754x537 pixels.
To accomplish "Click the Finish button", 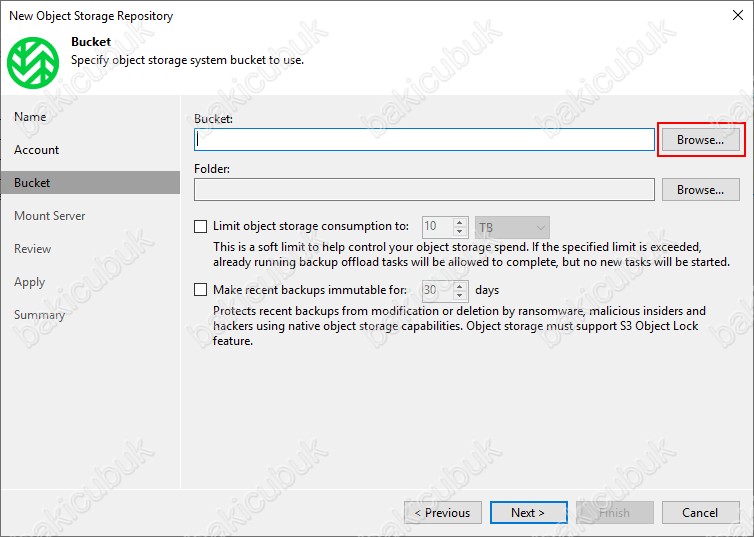I will click(x=615, y=513).
